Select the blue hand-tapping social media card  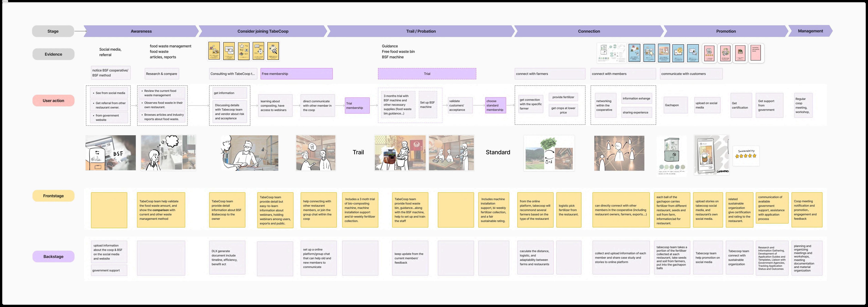(x=649, y=53)
